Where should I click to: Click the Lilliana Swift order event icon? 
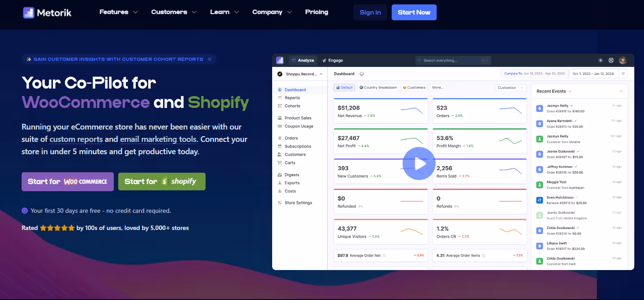(x=539, y=245)
